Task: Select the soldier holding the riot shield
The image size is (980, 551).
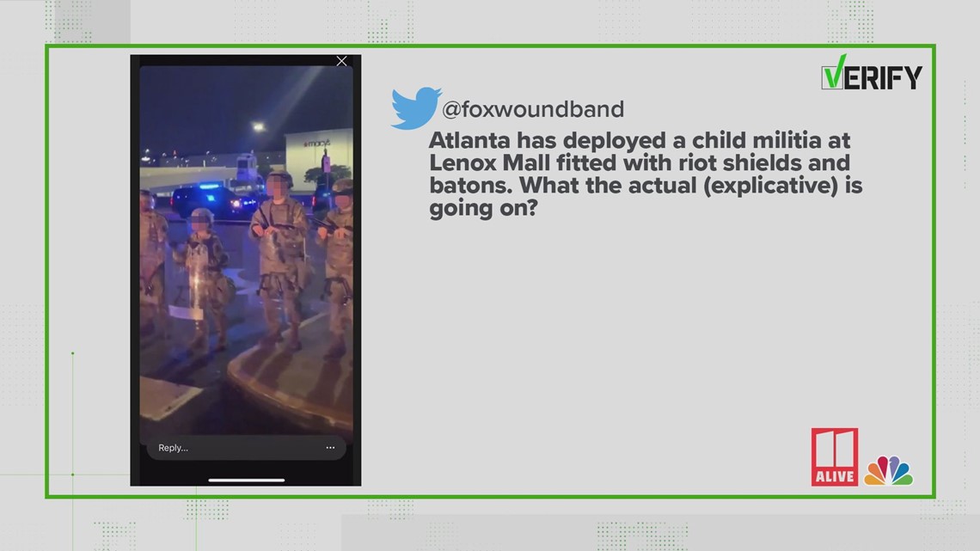Action: [203, 279]
